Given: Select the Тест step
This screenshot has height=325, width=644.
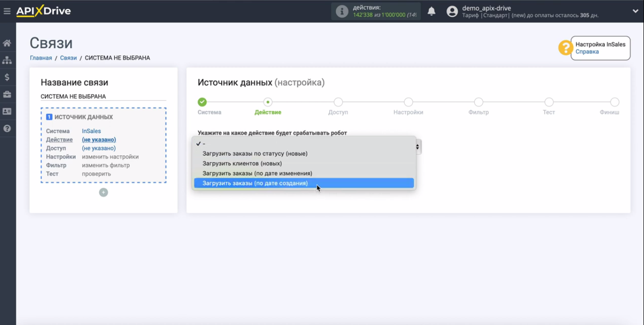Looking at the screenshot, I should [x=549, y=102].
